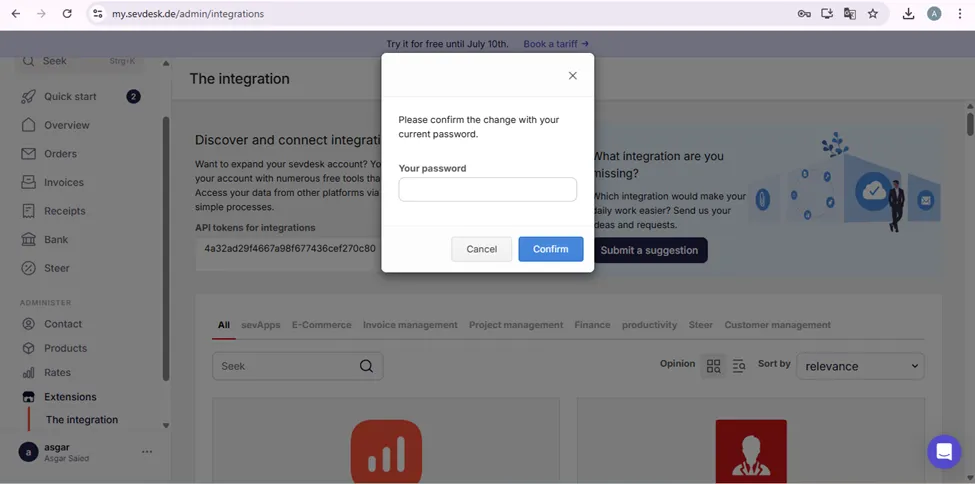This screenshot has height=484, width=975.
Task: Click the Your password input field
Action: coord(488,189)
